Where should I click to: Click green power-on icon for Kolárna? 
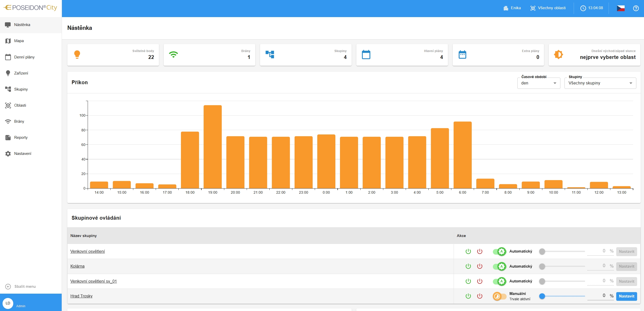(468, 266)
